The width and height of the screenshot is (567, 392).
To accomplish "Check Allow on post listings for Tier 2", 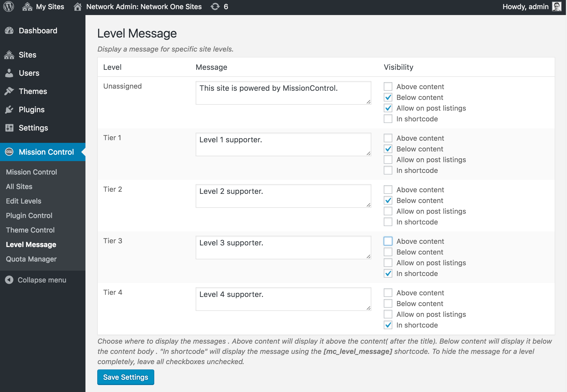I will (x=388, y=211).
